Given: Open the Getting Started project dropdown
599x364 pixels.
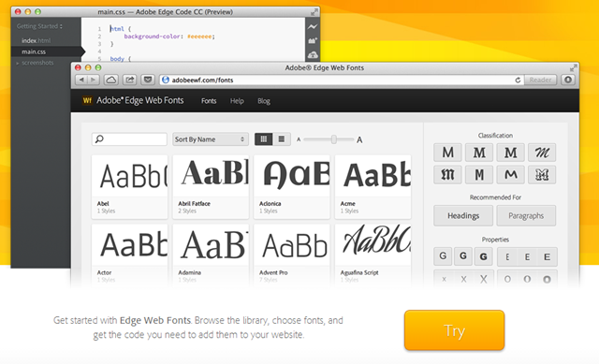Looking at the screenshot, I should 39,26.
